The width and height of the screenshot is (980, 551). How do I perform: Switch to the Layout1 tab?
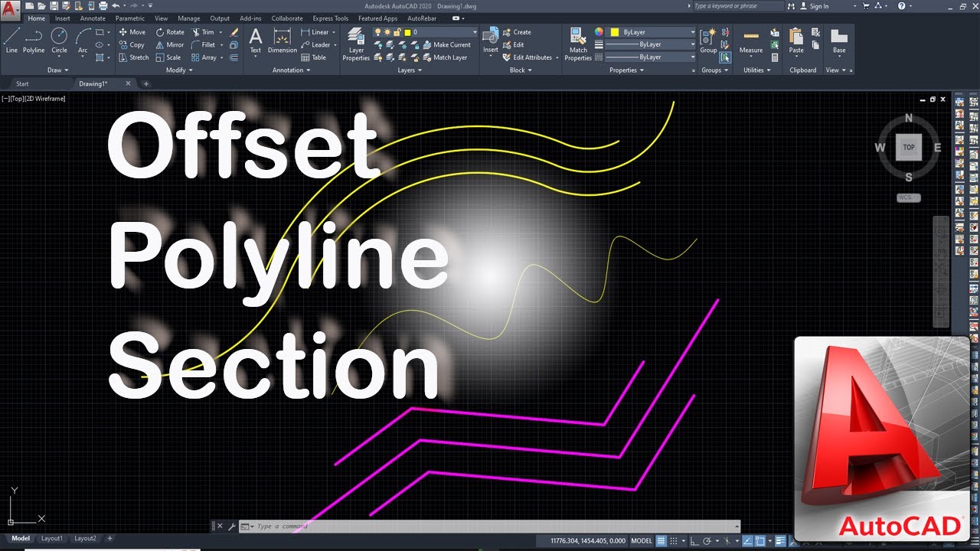[x=51, y=539]
